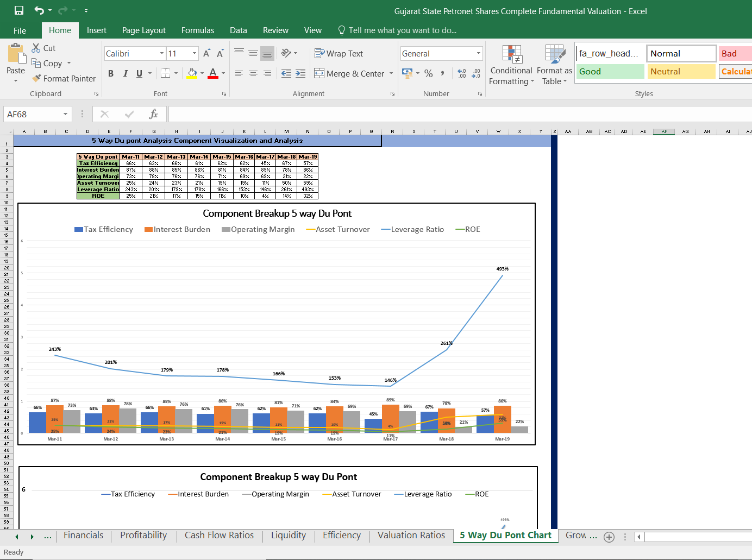Decrease font size with the small A icon

(220, 53)
